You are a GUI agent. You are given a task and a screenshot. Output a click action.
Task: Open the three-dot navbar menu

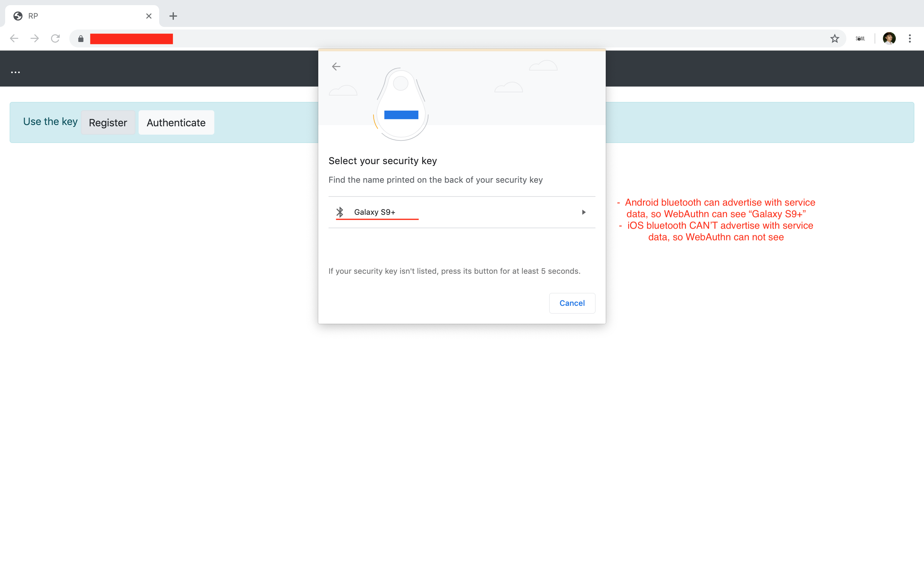click(15, 72)
